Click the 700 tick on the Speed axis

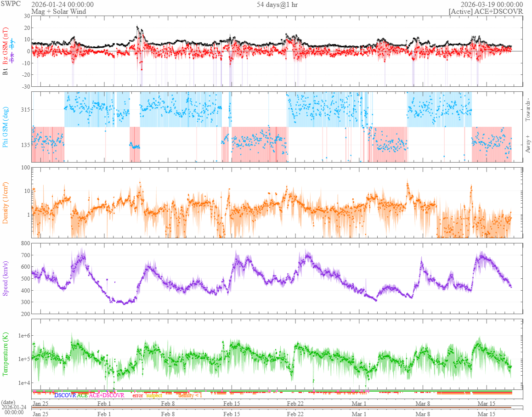[25, 255]
